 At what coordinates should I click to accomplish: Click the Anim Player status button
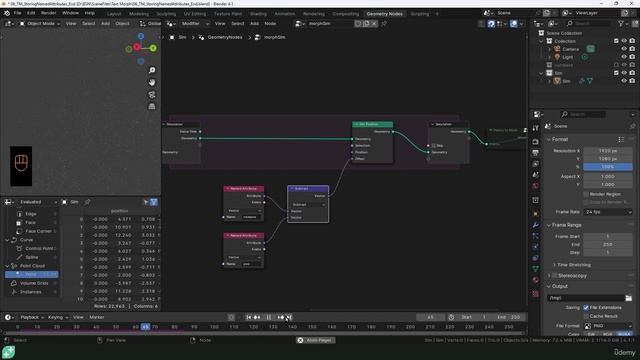(x=316, y=340)
